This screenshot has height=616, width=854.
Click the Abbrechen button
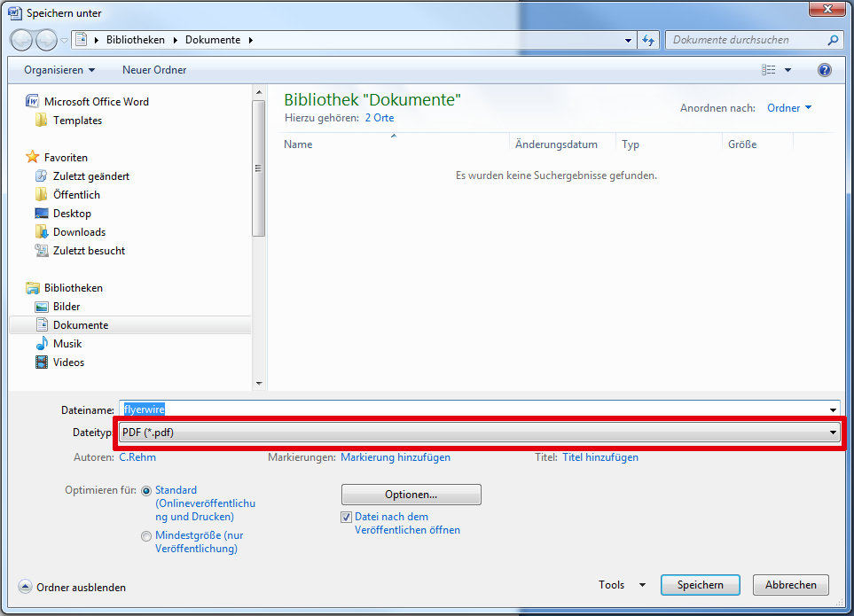pos(791,585)
